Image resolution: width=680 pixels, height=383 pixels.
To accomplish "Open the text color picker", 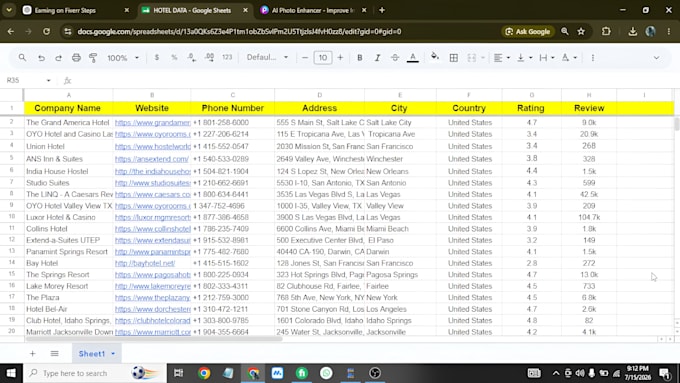I will pos(413,57).
